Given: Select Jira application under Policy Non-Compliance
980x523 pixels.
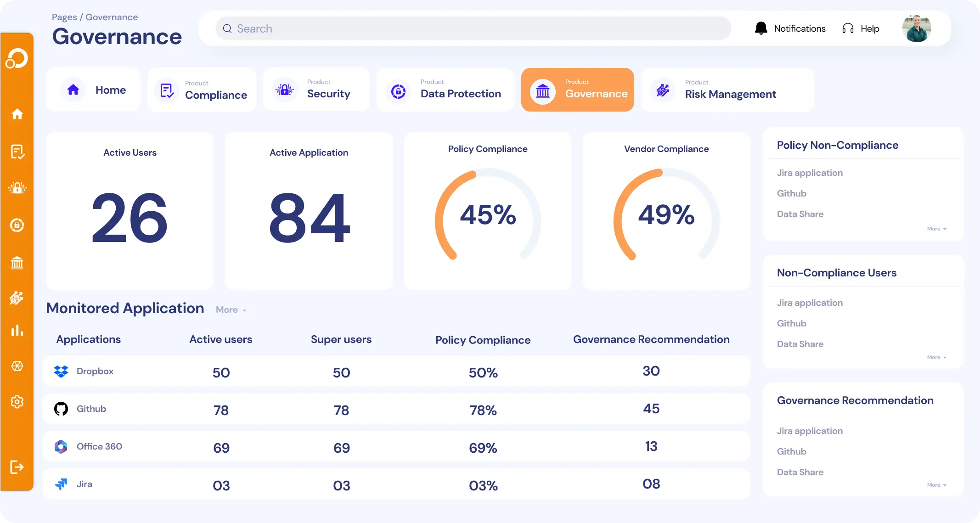Looking at the screenshot, I should point(810,173).
